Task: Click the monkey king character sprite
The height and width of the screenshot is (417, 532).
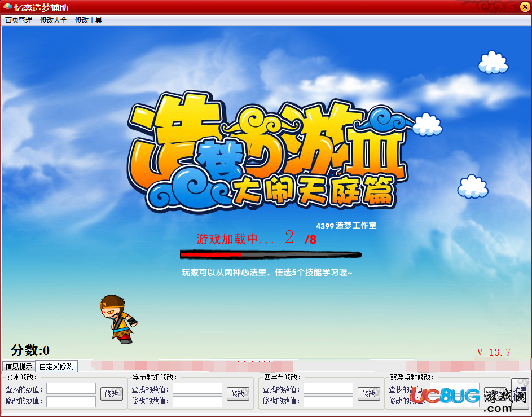Action: pyautogui.click(x=118, y=319)
